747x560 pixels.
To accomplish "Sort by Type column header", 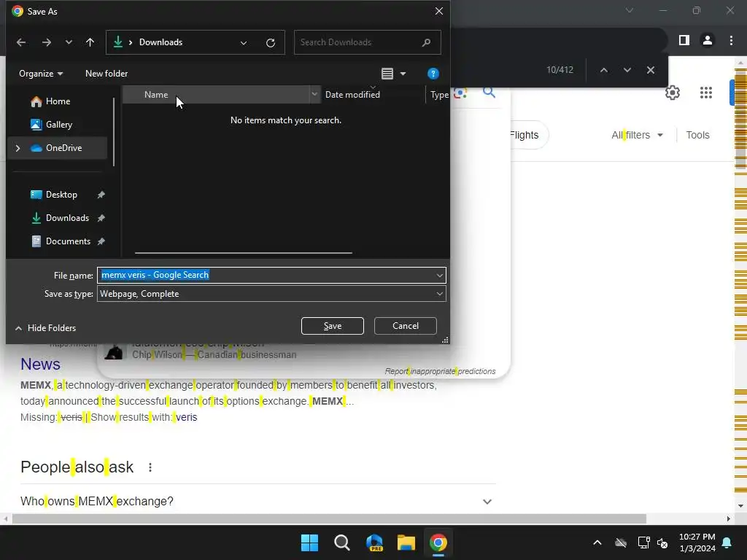I will [x=438, y=94].
